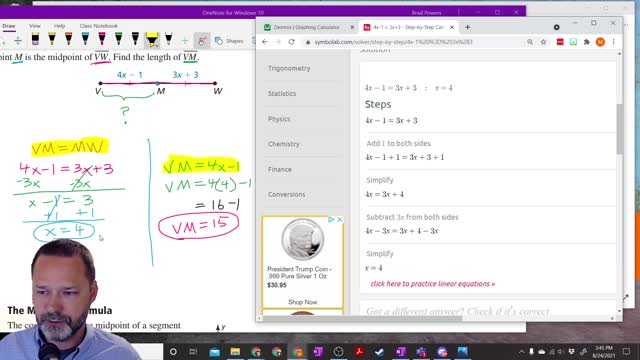
Task: Open the Help tab in OneNote
Action: click(x=60, y=26)
